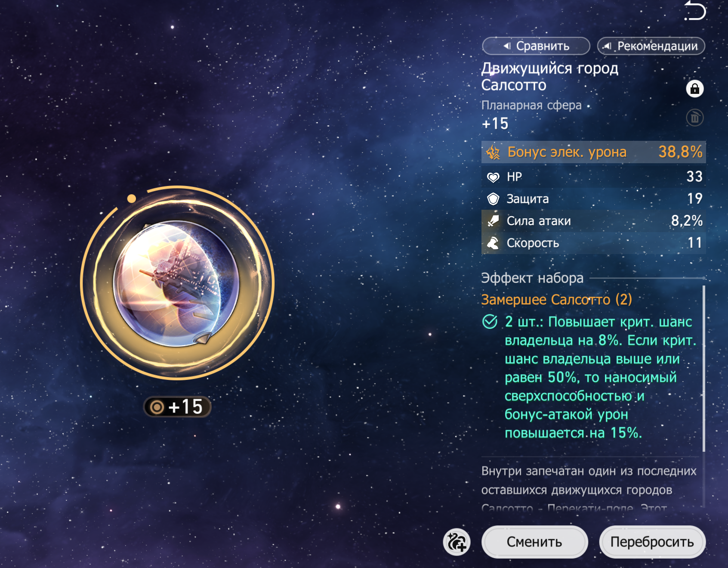This screenshot has width=728, height=568.
Task: Select the planar sphere image
Action: pos(176,284)
